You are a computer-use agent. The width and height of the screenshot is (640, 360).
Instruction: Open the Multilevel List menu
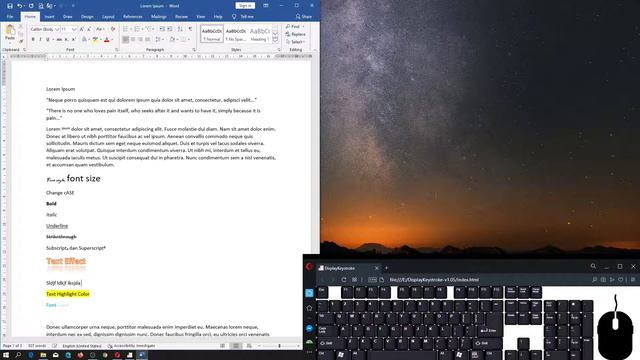[x=149, y=29]
